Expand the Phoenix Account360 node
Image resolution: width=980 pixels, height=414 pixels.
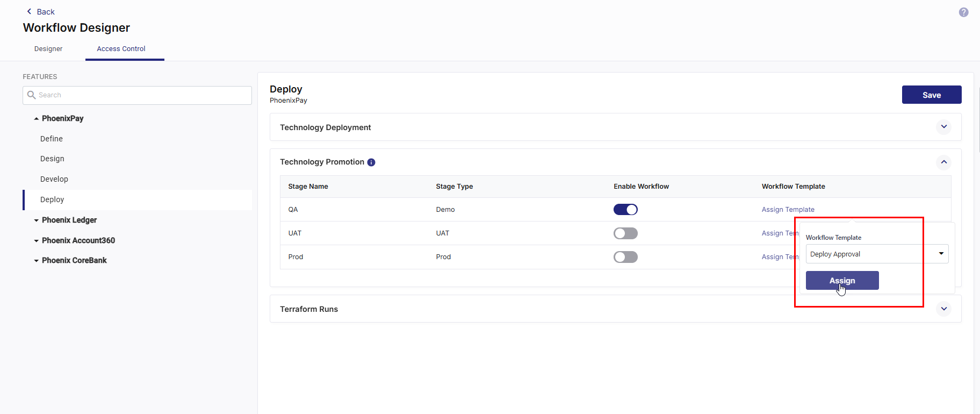coord(37,241)
